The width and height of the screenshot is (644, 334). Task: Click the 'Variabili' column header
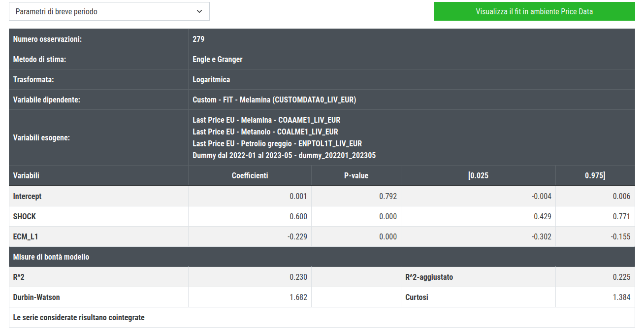click(x=26, y=175)
